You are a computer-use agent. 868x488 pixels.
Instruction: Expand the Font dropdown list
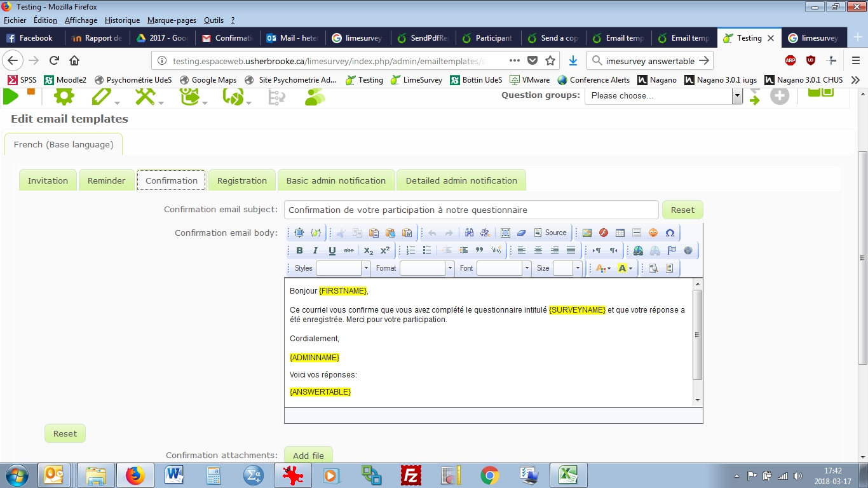527,269
